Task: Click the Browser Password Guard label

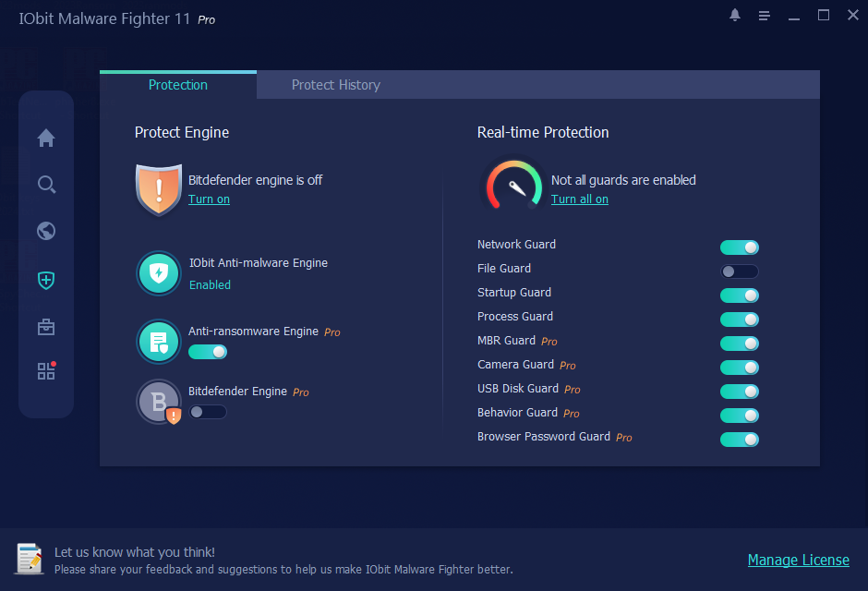Action: coord(544,437)
